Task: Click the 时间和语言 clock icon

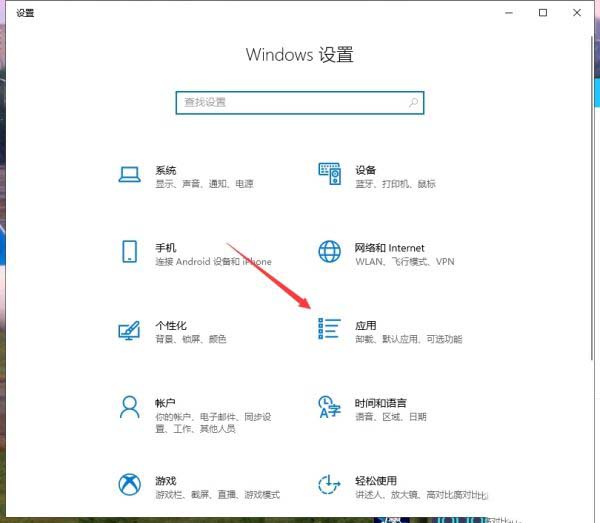Action: click(329, 407)
